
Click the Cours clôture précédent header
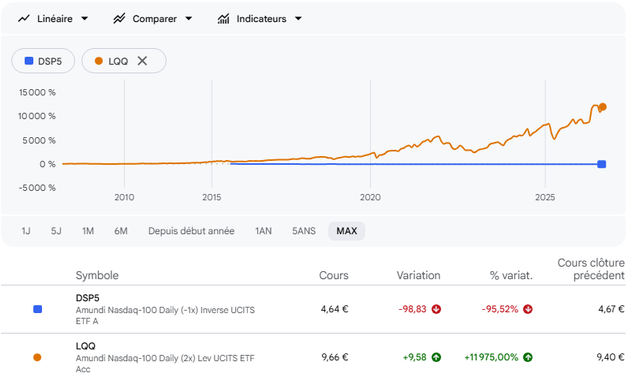click(591, 269)
